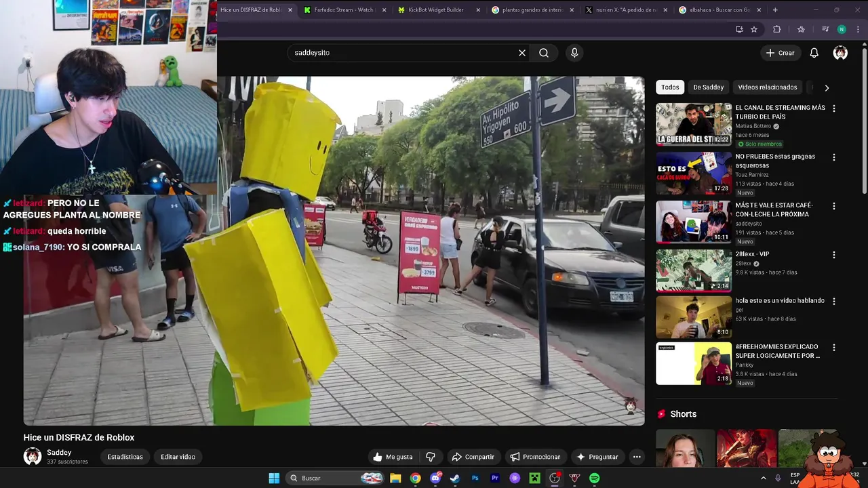Viewport: 868px width, 488px height.
Task: Open EL CANAL DE STREAMING MÁS TURBIO video thumbnail
Action: pos(694,125)
